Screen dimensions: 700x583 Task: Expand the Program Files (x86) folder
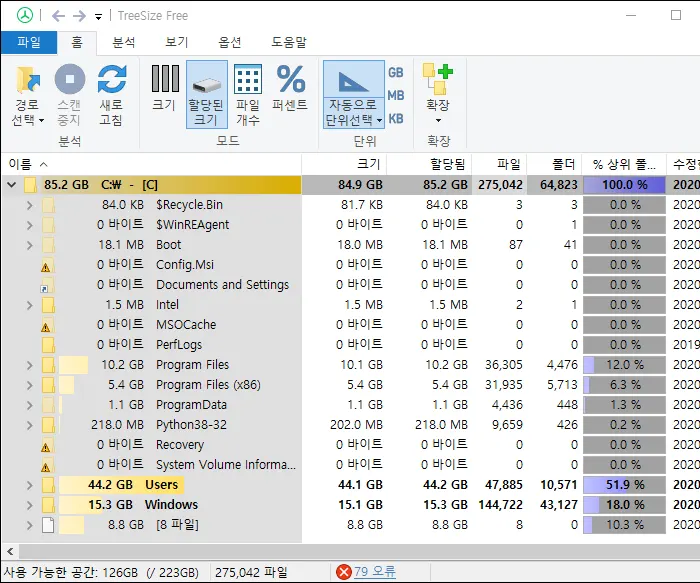click(x=29, y=385)
